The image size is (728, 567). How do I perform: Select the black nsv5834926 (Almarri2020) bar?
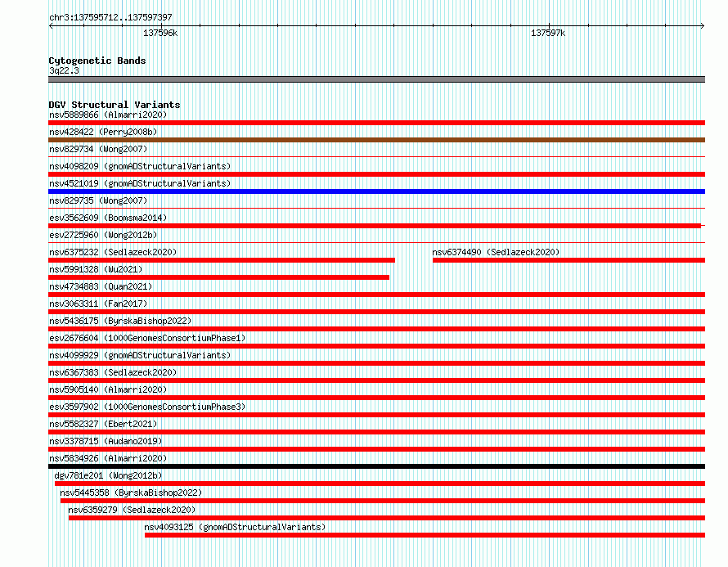click(x=376, y=466)
